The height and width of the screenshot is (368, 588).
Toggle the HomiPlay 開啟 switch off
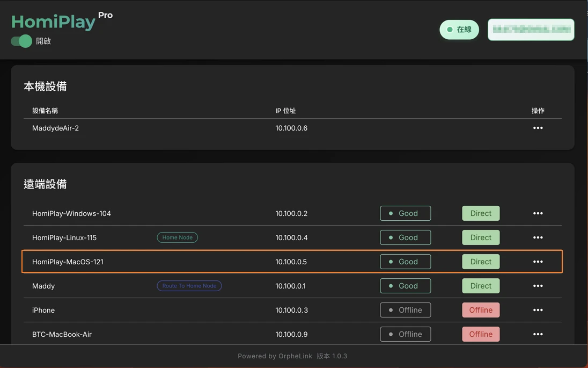[21, 41]
